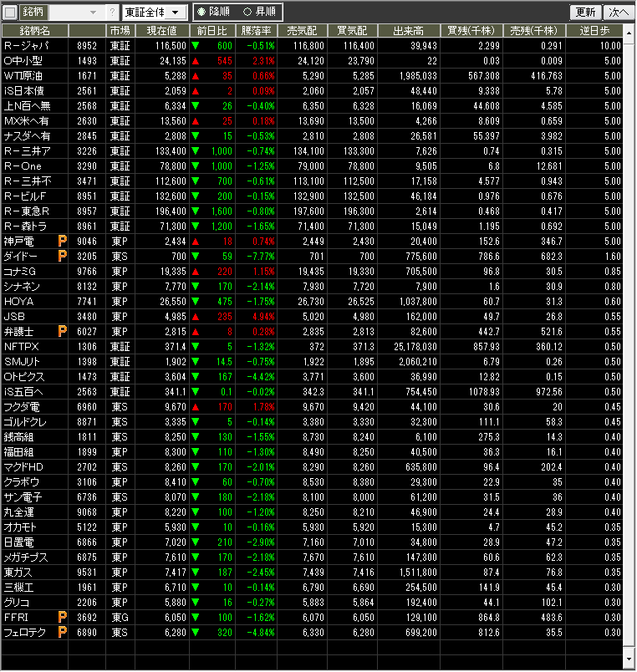637x672 pixels.
Task: Open the 東証全体 market dropdown
Action: [x=154, y=13]
